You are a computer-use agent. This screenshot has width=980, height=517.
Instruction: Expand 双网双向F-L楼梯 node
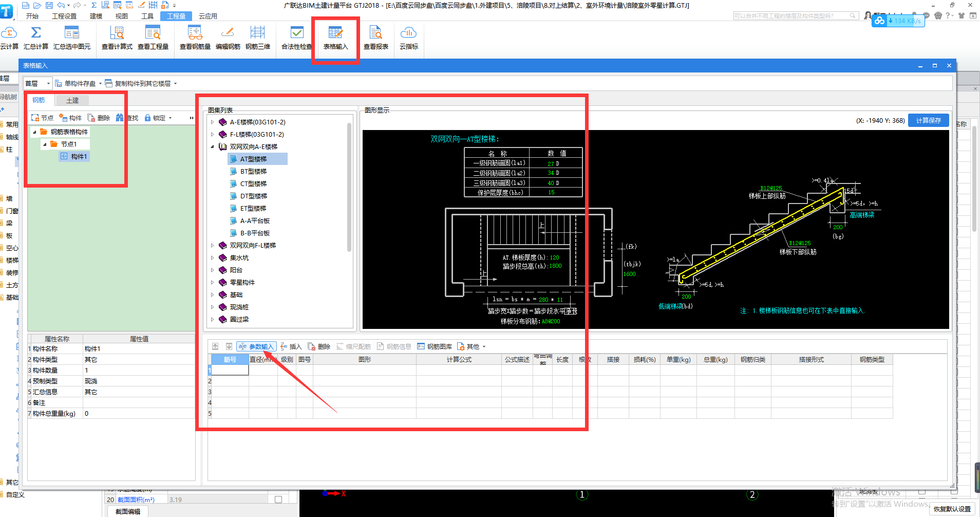[x=213, y=245]
